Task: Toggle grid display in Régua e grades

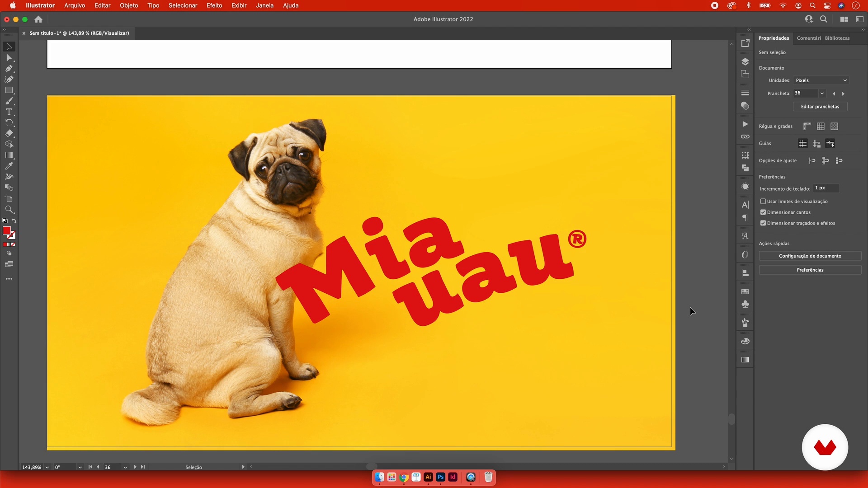Action: click(x=821, y=127)
